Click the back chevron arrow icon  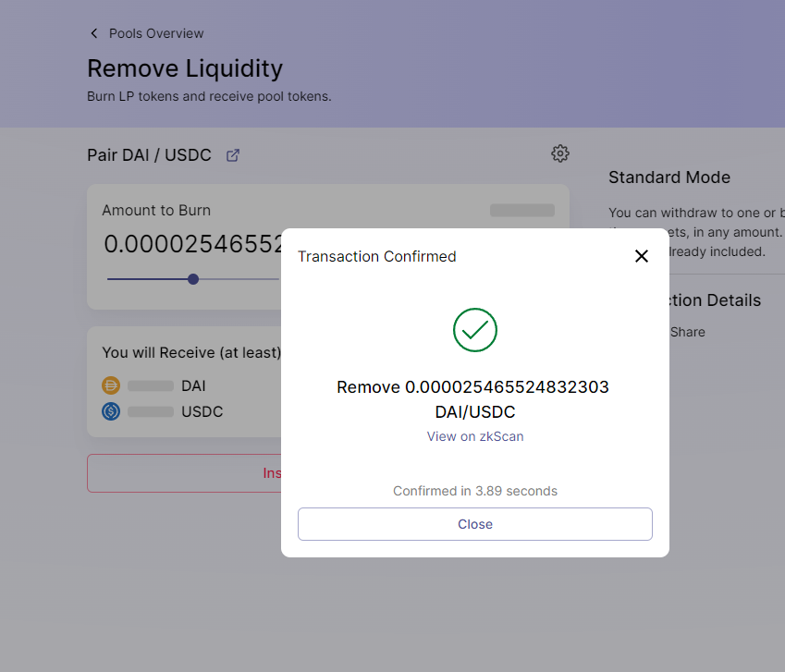coord(93,33)
